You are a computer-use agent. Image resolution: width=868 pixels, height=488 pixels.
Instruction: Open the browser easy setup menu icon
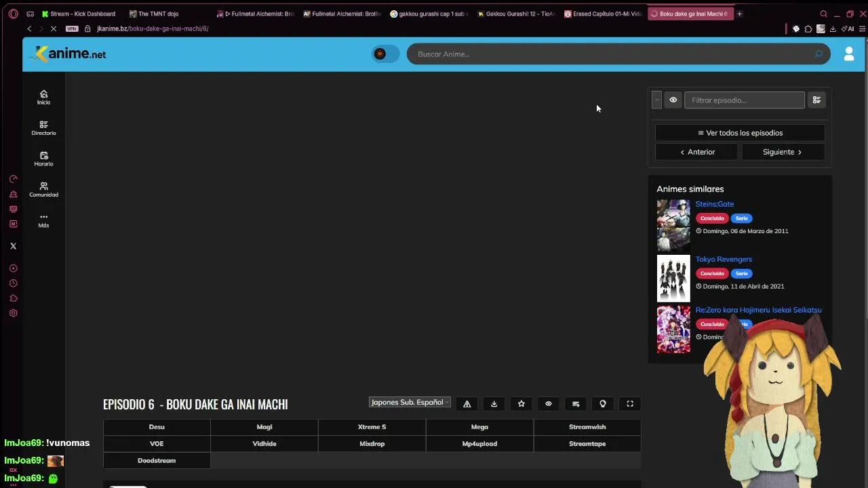click(863, 28)
